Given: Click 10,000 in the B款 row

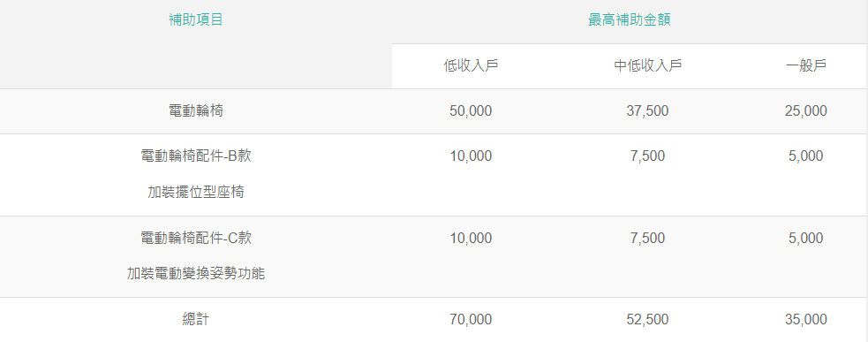Looking at the screenshot, I should [472, 156].
